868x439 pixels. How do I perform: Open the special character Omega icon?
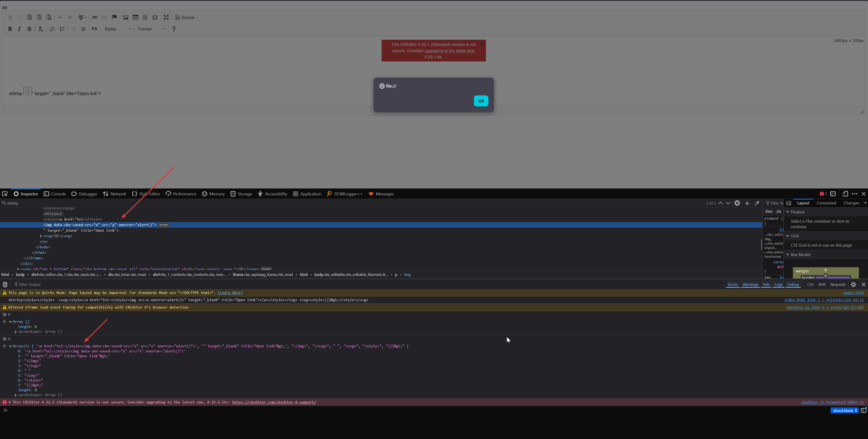coord(155,18)
